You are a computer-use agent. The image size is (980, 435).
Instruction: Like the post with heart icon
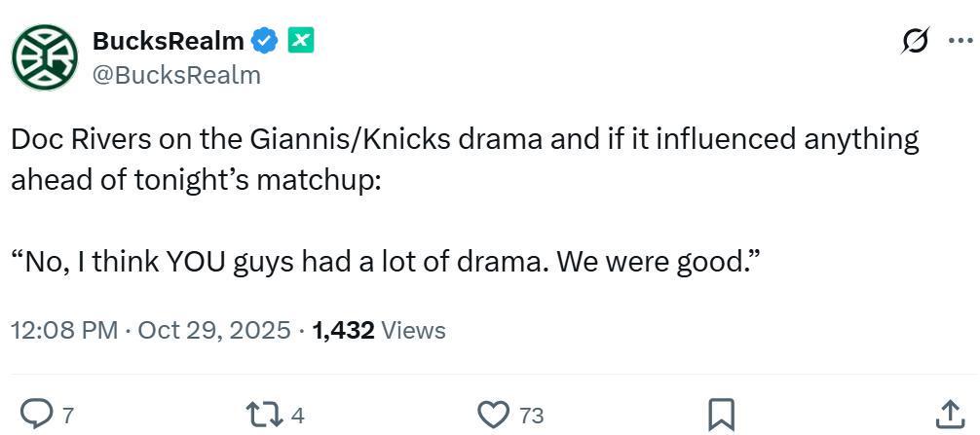click(x=494, y=415)
